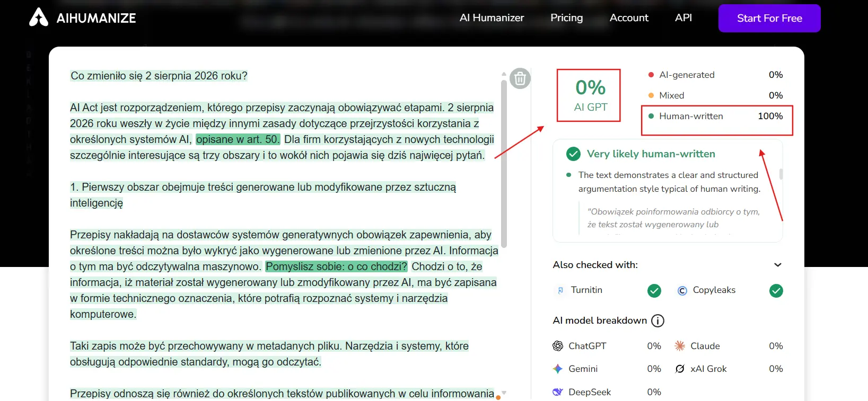Click the Gemini logo icon
Viewport: 868px width, 401px height.
558,369
